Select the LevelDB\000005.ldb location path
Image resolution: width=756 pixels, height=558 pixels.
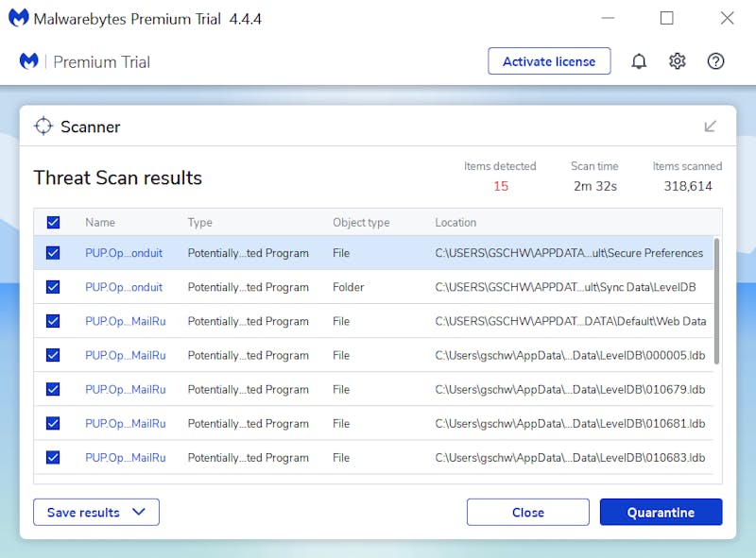(570, 355)
